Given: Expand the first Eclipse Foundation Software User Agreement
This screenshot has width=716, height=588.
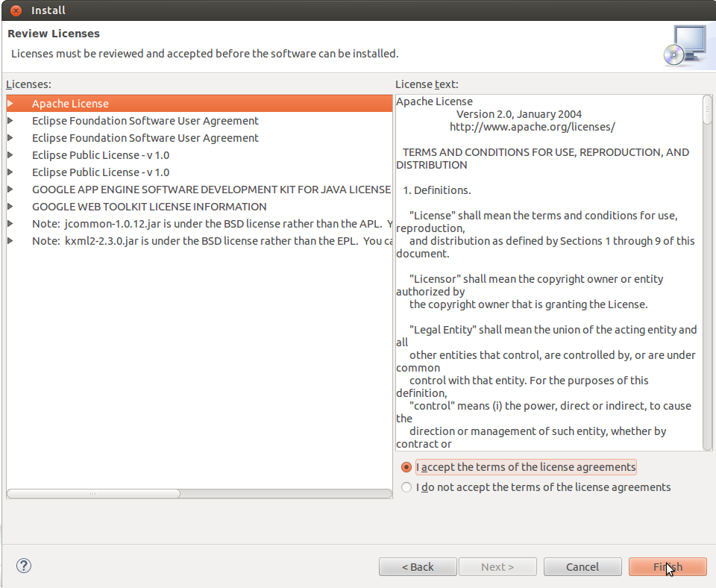Looking at the screenshot, I should point(10,121).
